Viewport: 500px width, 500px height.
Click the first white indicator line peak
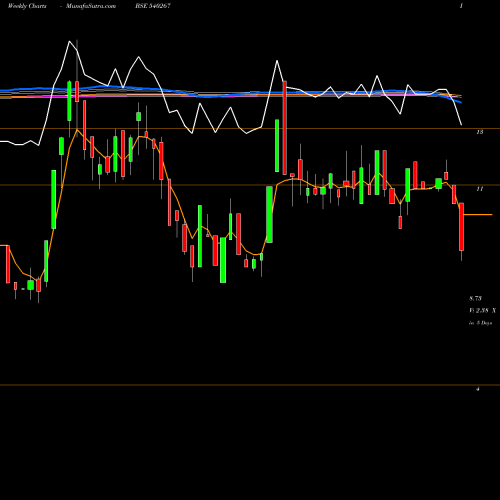(69, 41)
